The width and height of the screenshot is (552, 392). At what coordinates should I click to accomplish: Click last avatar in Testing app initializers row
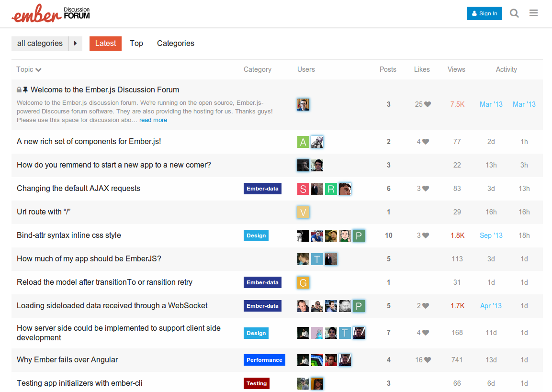click(x=317, y=383)
